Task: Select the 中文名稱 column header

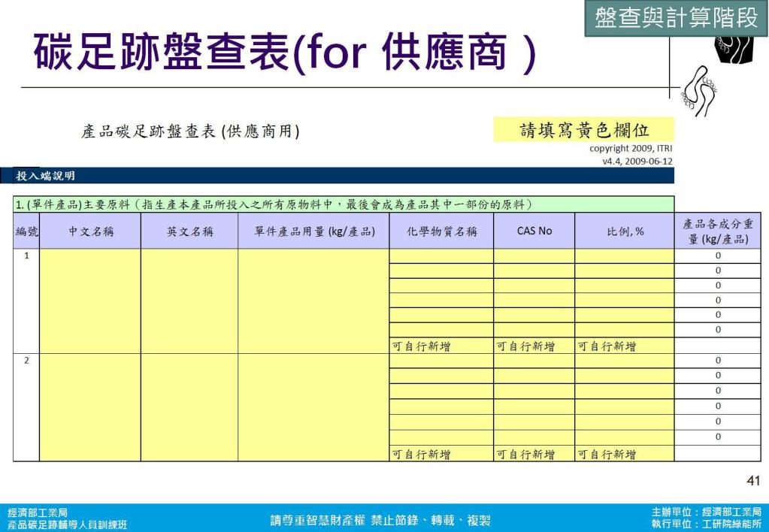Action: (90, 231)
